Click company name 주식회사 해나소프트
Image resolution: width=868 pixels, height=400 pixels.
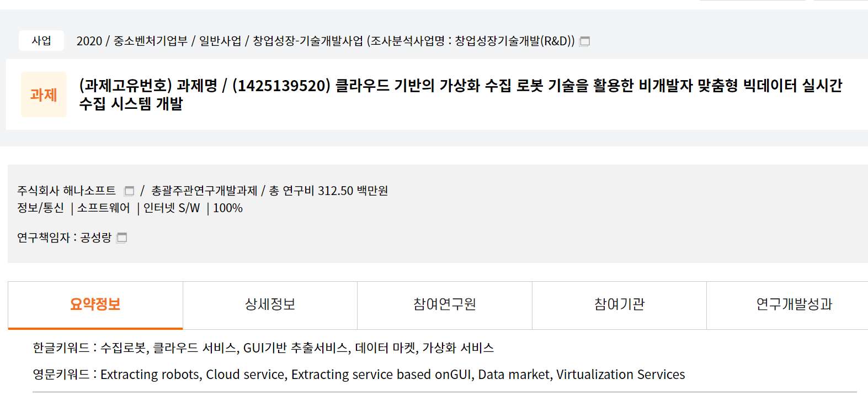(66, 191)
